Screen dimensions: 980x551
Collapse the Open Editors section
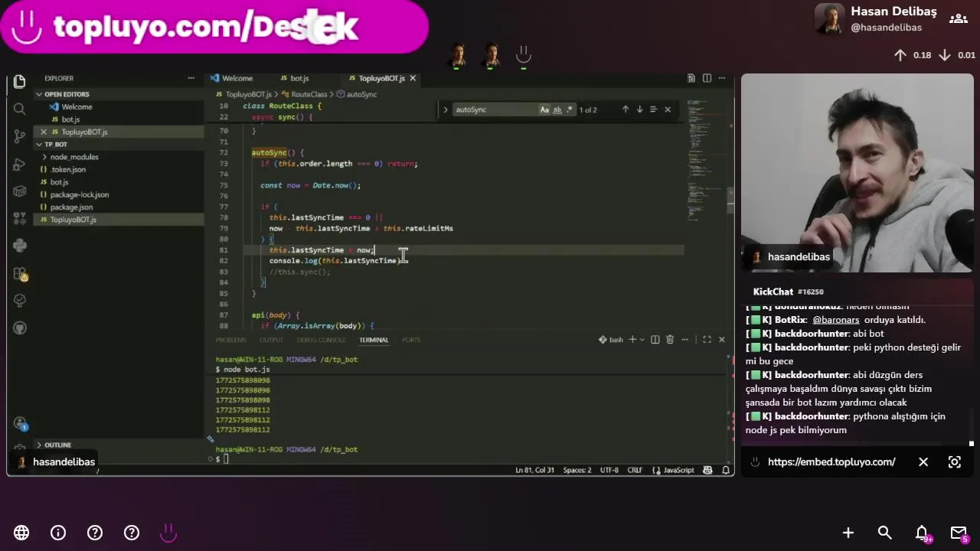tap(119, 94)
